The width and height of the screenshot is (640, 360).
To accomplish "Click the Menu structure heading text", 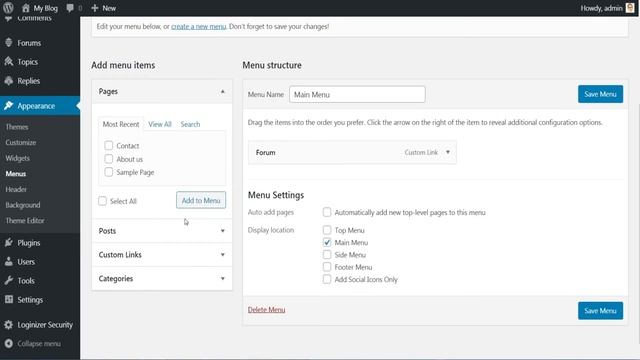I will pyautogui.click(x=272, y=65).
